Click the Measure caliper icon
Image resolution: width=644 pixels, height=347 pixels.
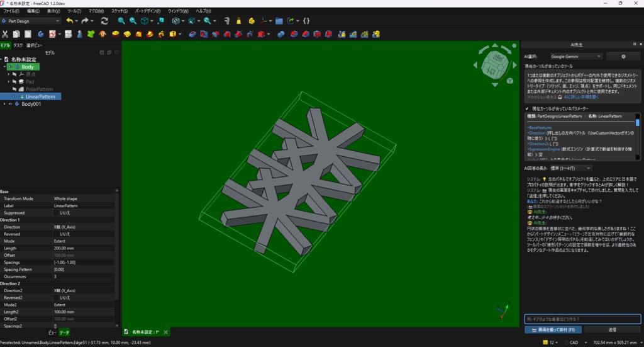pos(226,21)
